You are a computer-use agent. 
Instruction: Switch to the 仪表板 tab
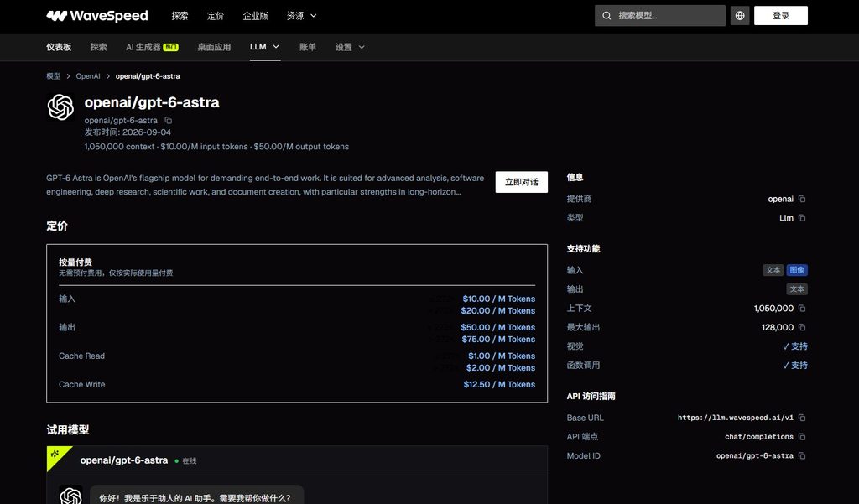pyautogui.click(x=59, y=47)
